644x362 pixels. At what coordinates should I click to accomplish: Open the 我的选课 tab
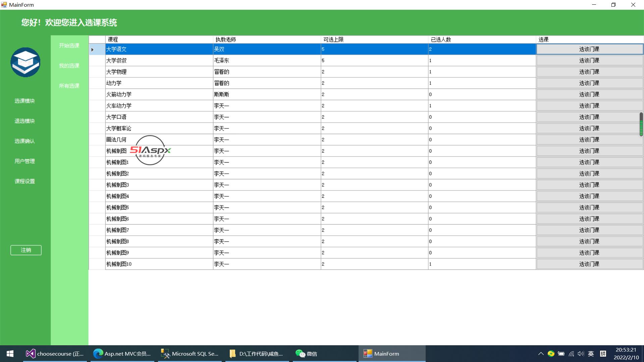(69, 66)
